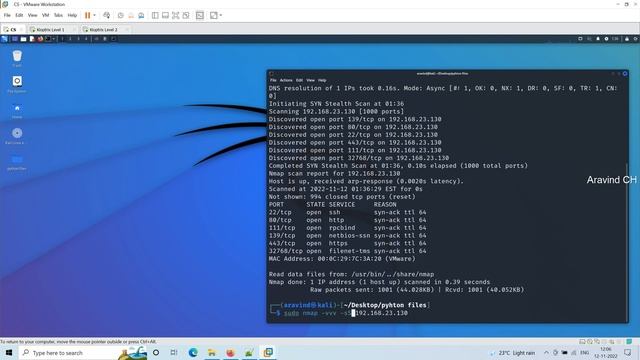Open the VMware Tabs menu

point(58,15)
